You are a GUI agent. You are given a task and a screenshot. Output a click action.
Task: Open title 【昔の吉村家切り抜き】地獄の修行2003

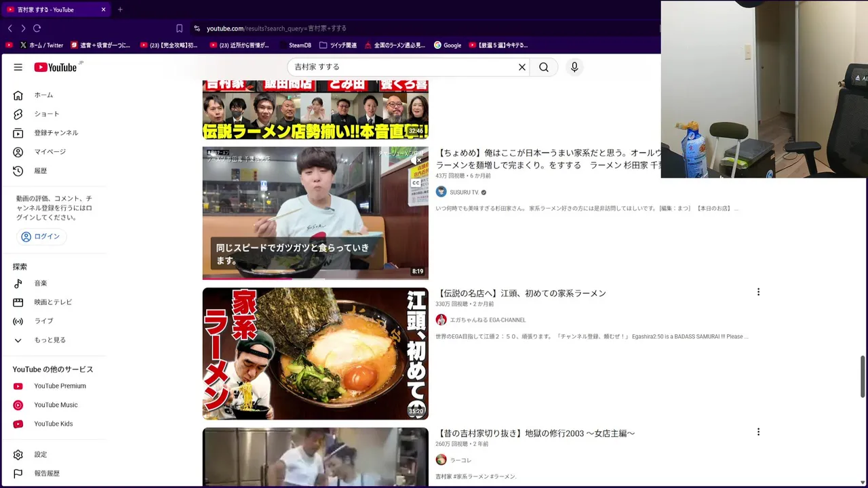[x=536, y=433]
